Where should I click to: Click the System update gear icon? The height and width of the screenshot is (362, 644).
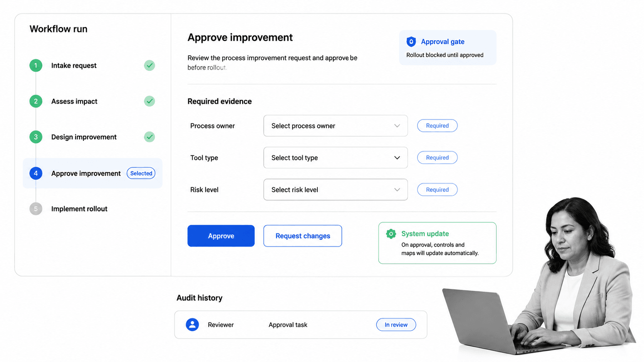click(391, 234)
